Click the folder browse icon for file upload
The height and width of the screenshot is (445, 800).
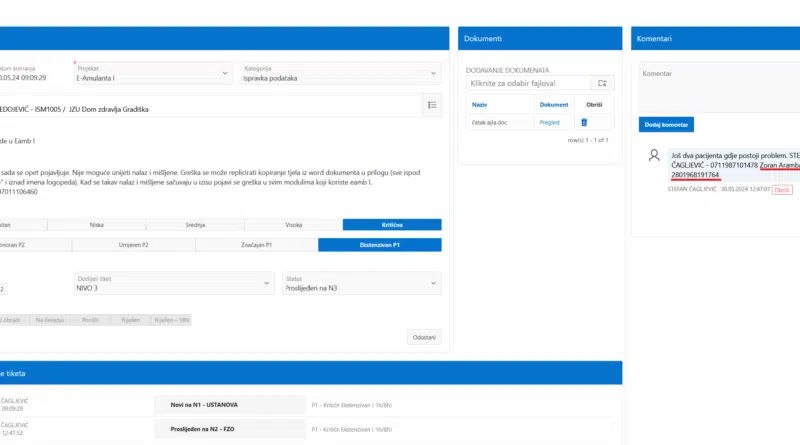(601, 83)
